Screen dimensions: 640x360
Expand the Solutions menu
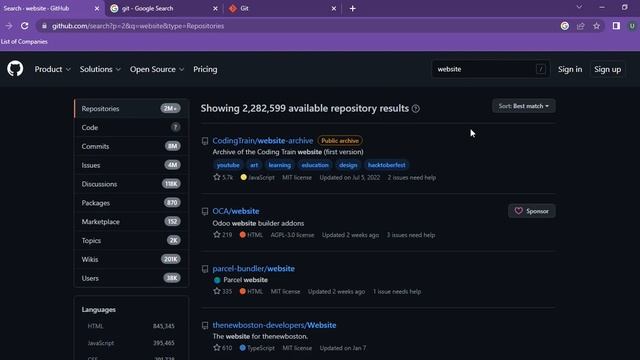point(100,69)
